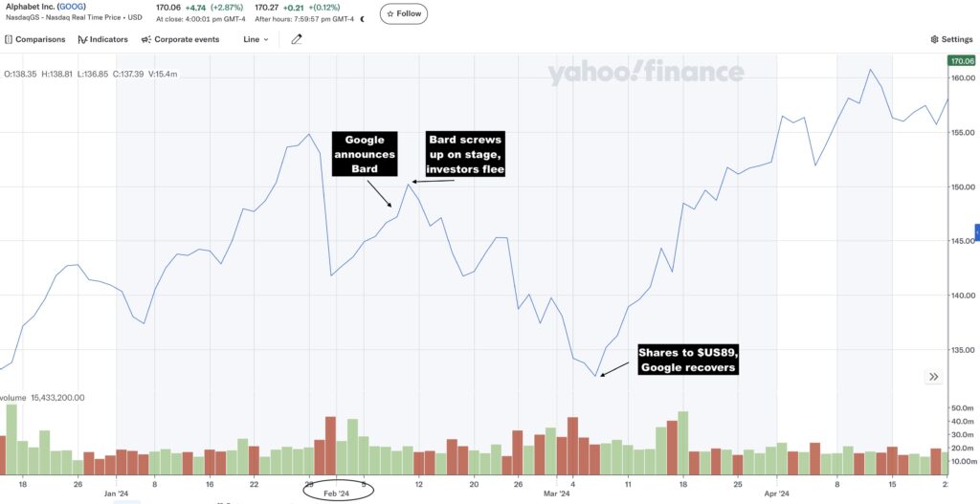Screen dimensions: 980x504
Task: Click the Alphabet Inc. company title
Action: [31, 7]
